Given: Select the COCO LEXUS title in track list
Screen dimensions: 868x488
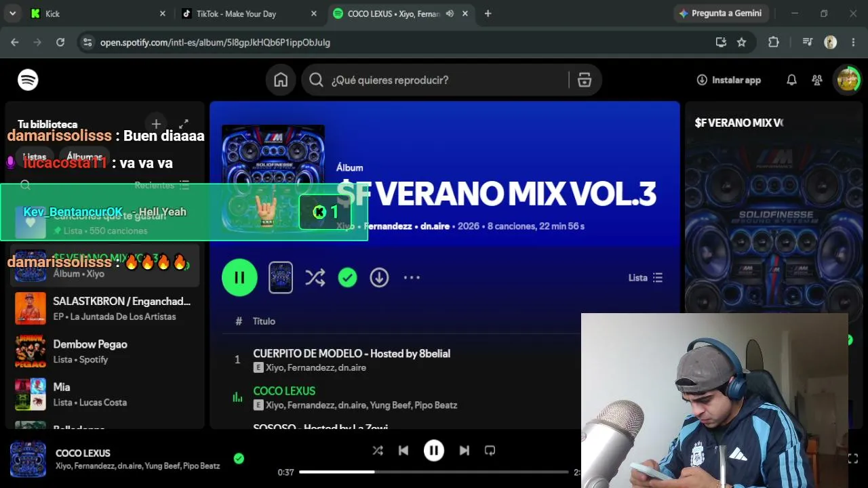Looking at the screenshot, I should tap(284, 391).
